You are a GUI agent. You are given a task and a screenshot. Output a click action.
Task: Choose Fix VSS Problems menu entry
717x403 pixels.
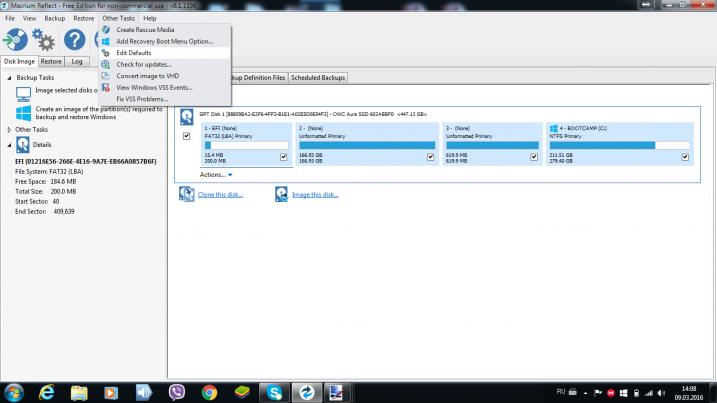165,99
